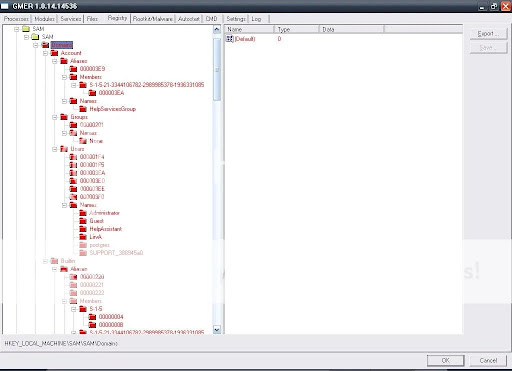Click the postgres folder icon
Screen dimensions: 512x371
click(x=83, y=245)
